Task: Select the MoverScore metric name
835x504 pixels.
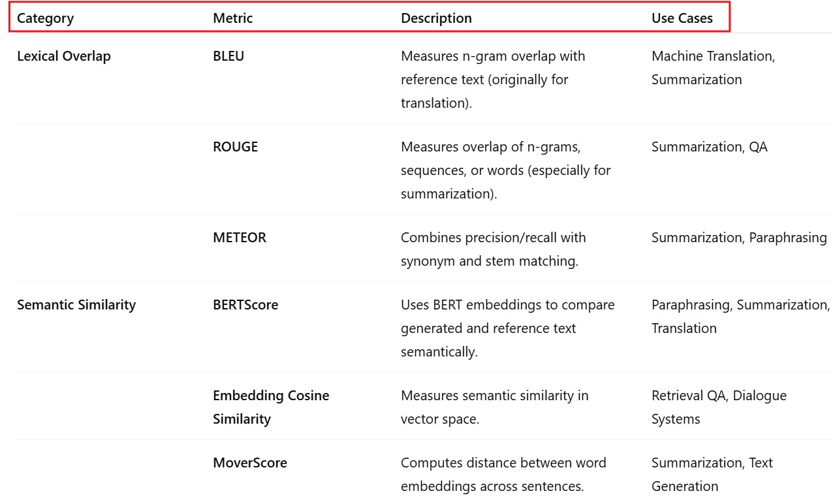Action: coord(250,463)
